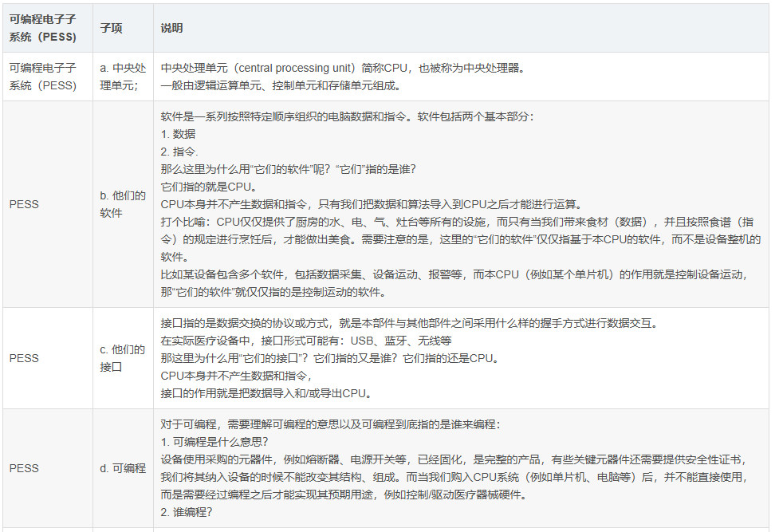Click the PESS cell in the 他们的软件 row
This screenshot has width=775, height=532.
tap(24, 204)
